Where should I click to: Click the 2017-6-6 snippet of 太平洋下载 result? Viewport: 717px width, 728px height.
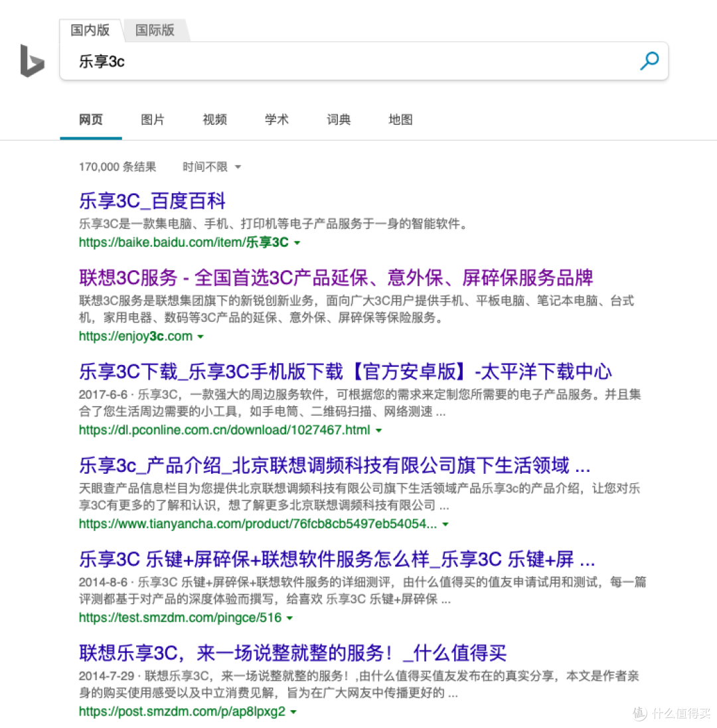pyautogui.click(x=360, y=403)
